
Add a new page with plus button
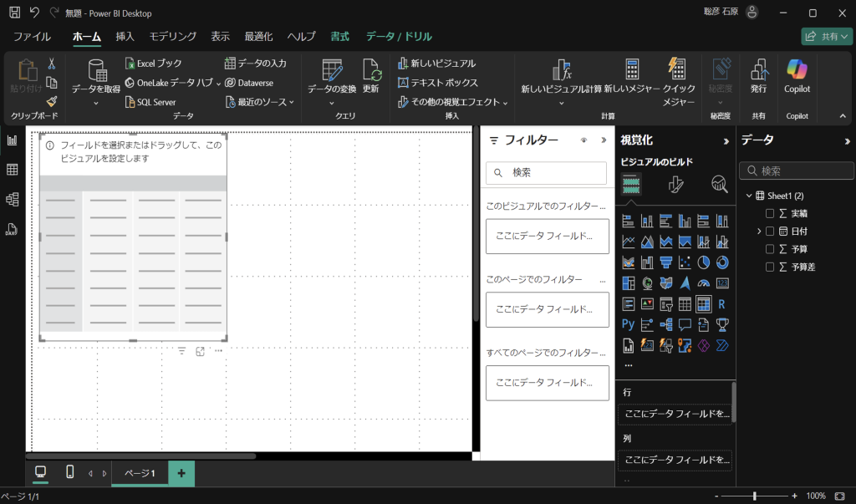click(x=181, y=473)
